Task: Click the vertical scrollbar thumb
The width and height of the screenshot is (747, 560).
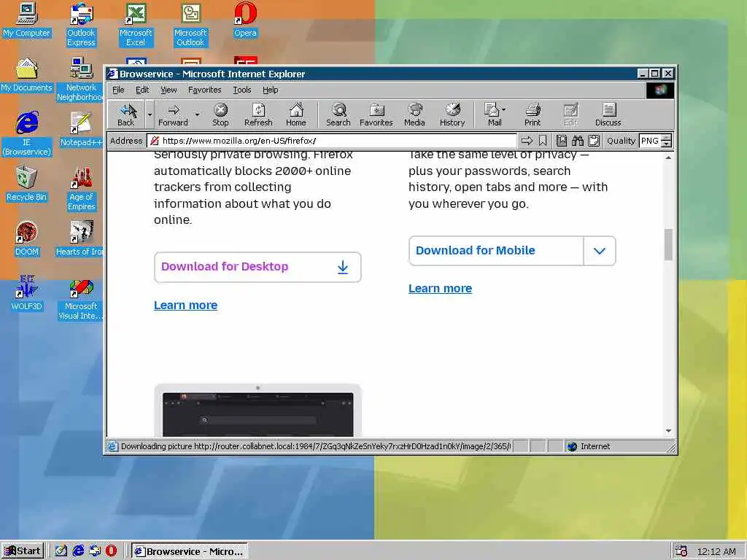Action: point(668,244)
